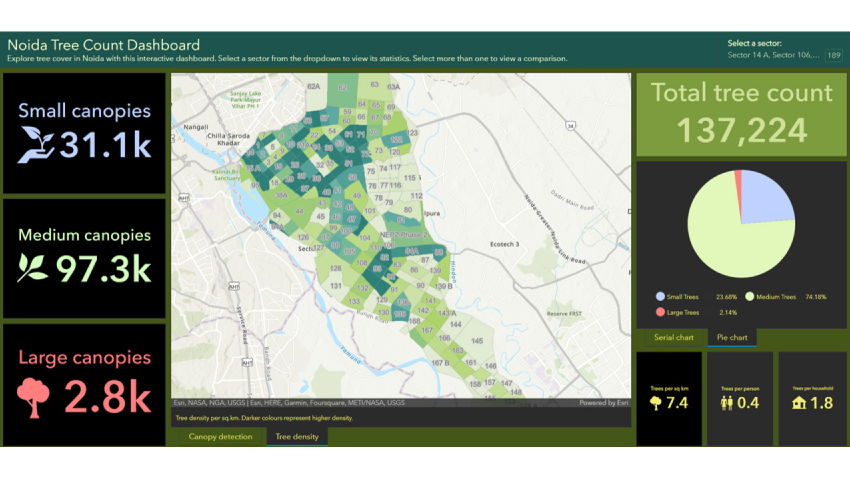Click the Powered by Esri link

pyautogui.click(x=604, y=403)
